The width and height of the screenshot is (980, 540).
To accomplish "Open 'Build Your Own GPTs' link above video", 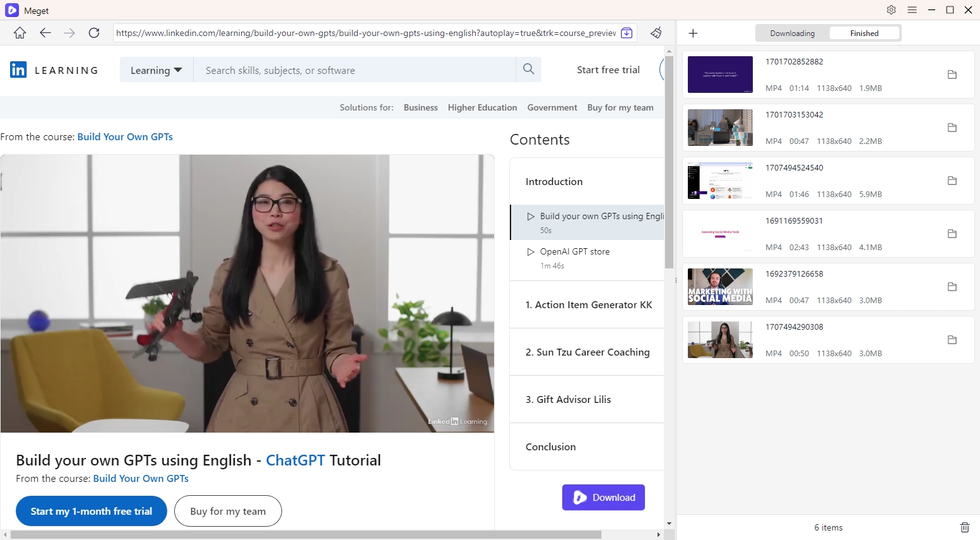I will pos(125,136).
